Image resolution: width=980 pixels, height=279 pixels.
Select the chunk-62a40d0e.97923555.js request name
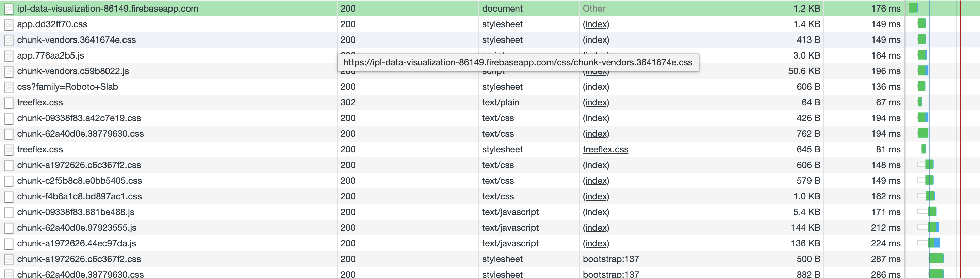77,228
